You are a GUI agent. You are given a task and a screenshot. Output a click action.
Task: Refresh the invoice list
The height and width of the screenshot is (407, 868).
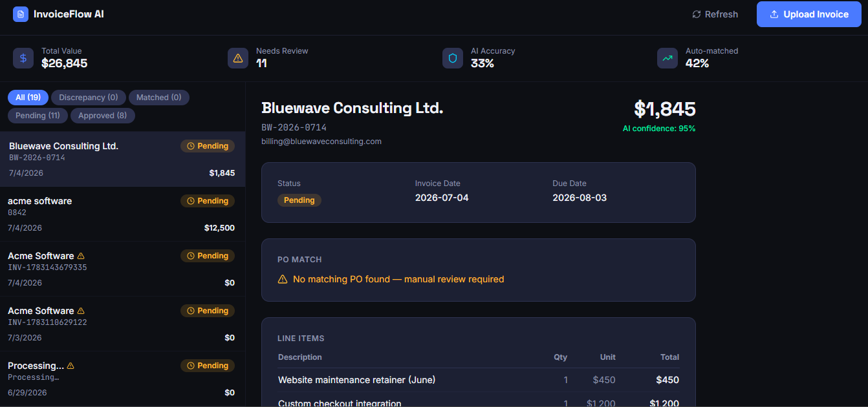coord(715,14)
